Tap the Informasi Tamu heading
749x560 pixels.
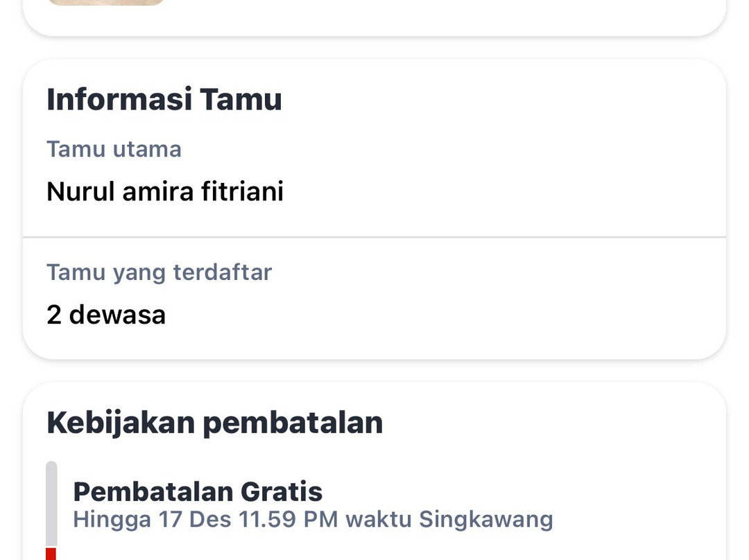click(164, 98)
